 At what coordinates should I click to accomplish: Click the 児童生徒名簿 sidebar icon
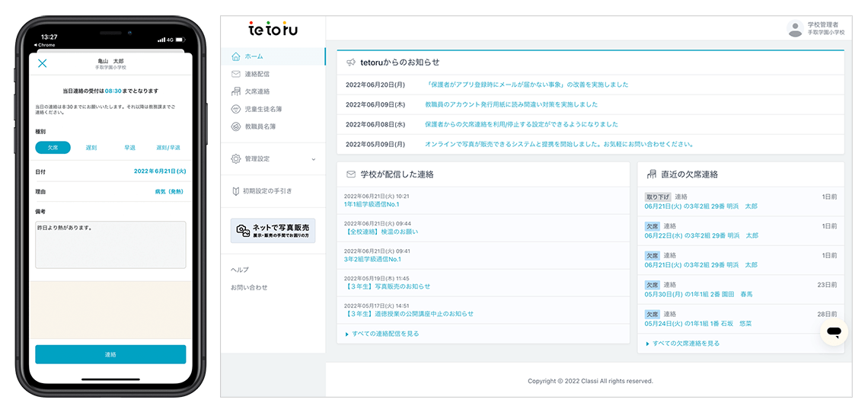(236, 109)
